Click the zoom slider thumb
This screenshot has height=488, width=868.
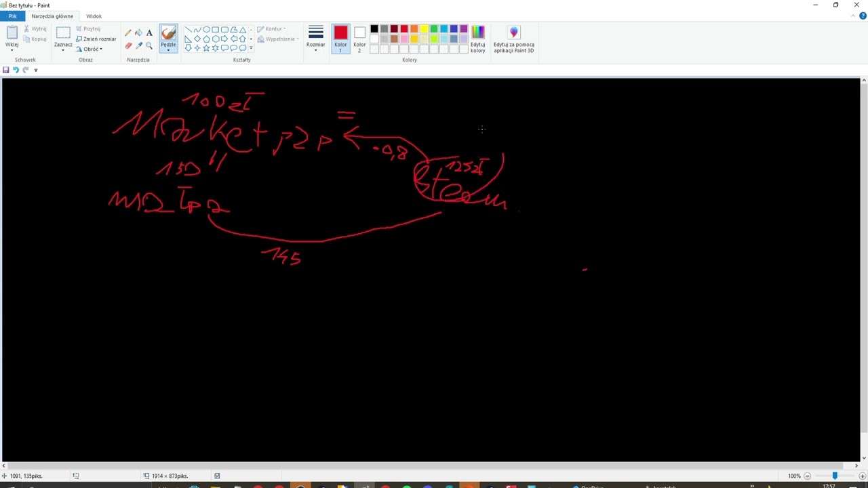coord(835,476)
